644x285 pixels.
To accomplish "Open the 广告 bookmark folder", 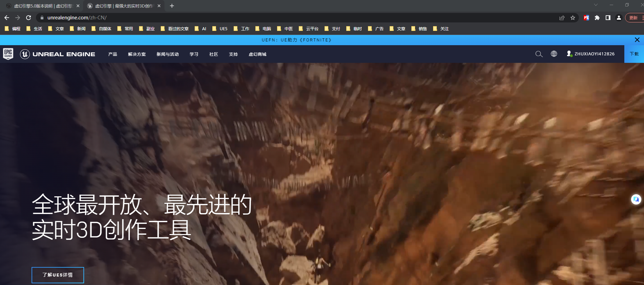I will 376,29.
